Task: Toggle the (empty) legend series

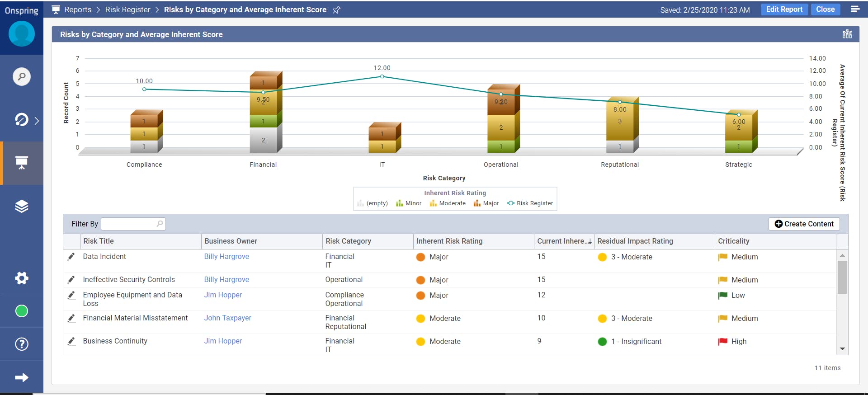Action: [373, 203]
